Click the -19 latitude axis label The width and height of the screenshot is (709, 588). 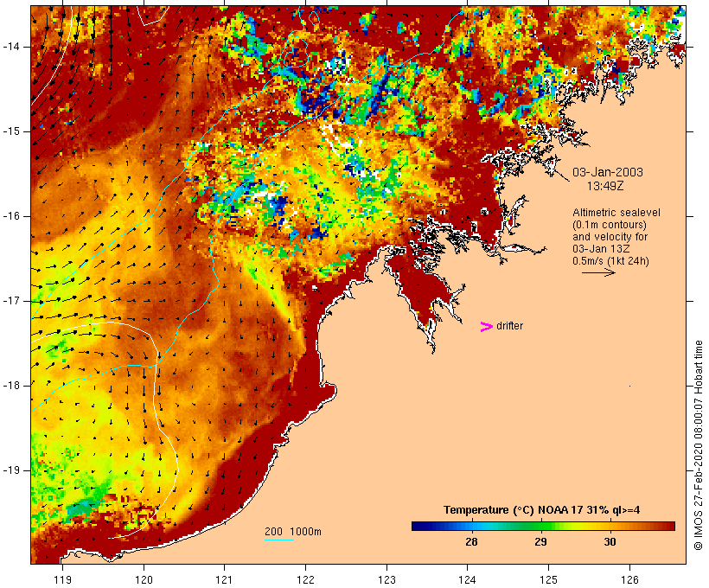(x=10, y=470)
